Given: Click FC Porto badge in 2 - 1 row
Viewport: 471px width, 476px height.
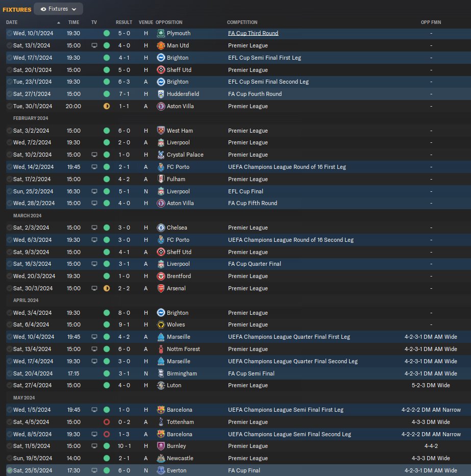Looking at the screenshot, I should click(x=161, y=167).
